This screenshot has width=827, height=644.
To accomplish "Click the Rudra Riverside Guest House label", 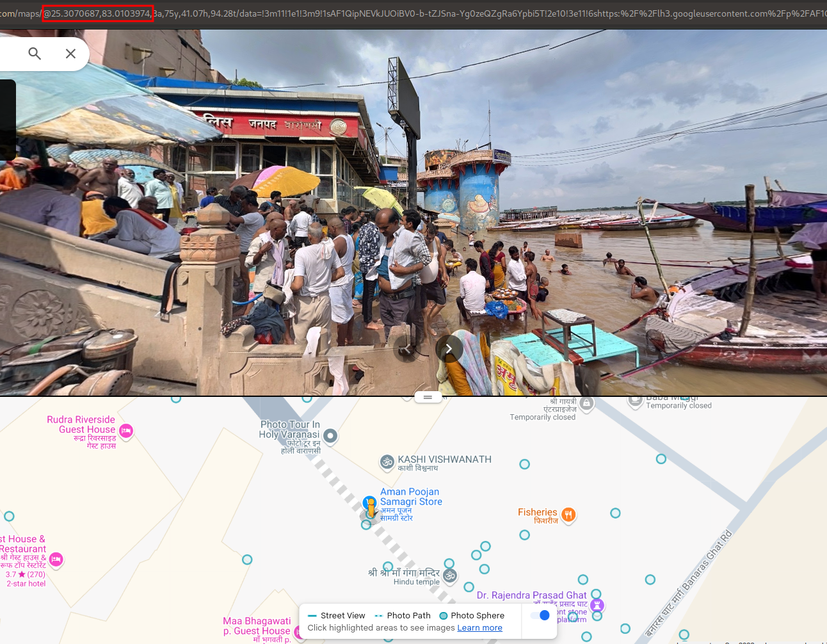I will 81,424.
